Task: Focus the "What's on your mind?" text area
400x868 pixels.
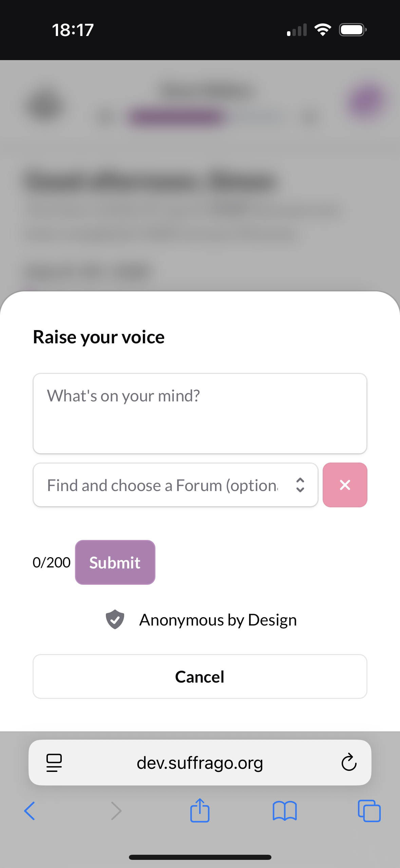Action: [200, 413]
